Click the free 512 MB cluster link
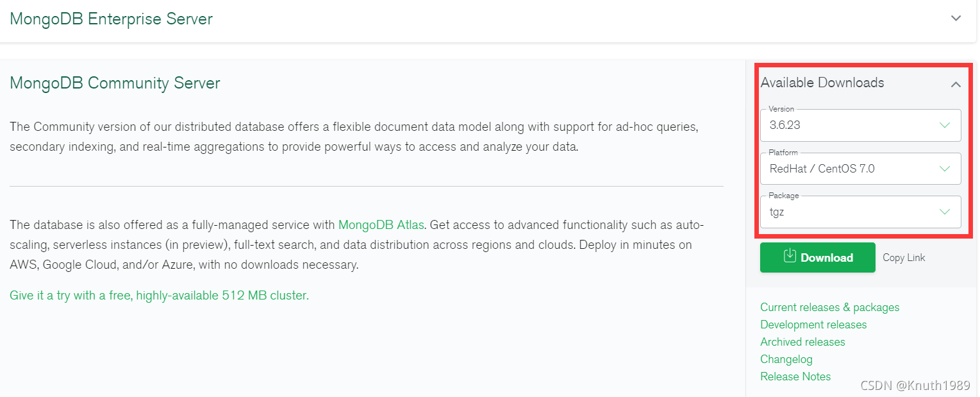This screenshot has width=980, height=397. tap(158, 295)
